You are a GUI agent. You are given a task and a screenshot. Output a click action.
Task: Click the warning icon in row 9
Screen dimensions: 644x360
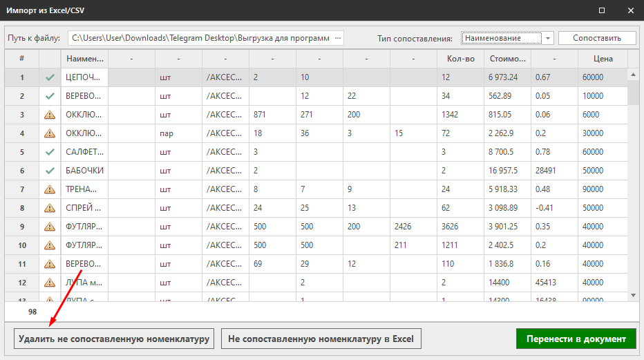point(50,227)
